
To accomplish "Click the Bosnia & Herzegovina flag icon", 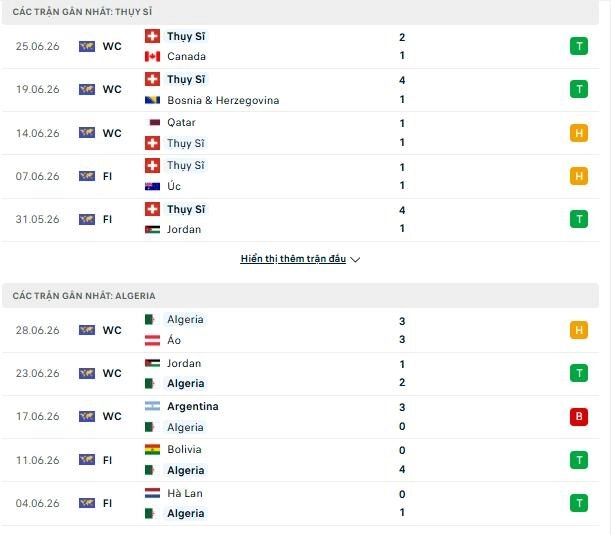I will [x=152, y=101].
